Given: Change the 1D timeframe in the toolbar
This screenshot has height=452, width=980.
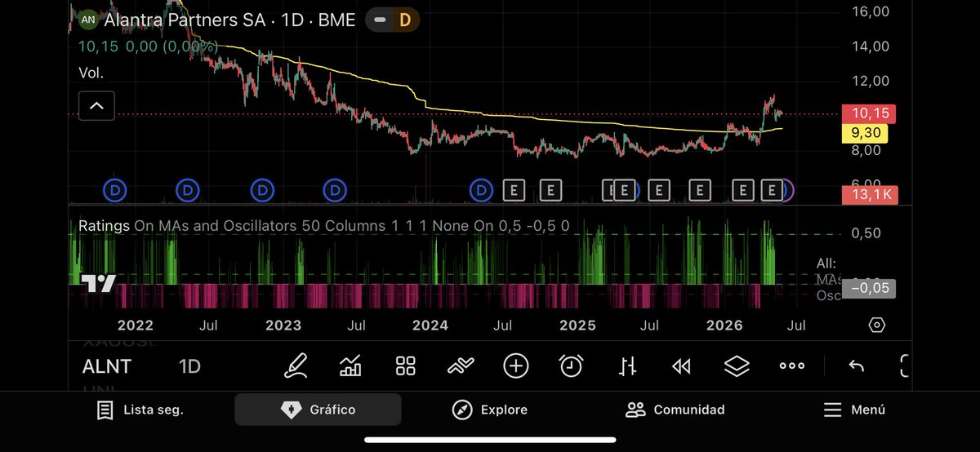Looking at the screenshot, I should (189, 366).
